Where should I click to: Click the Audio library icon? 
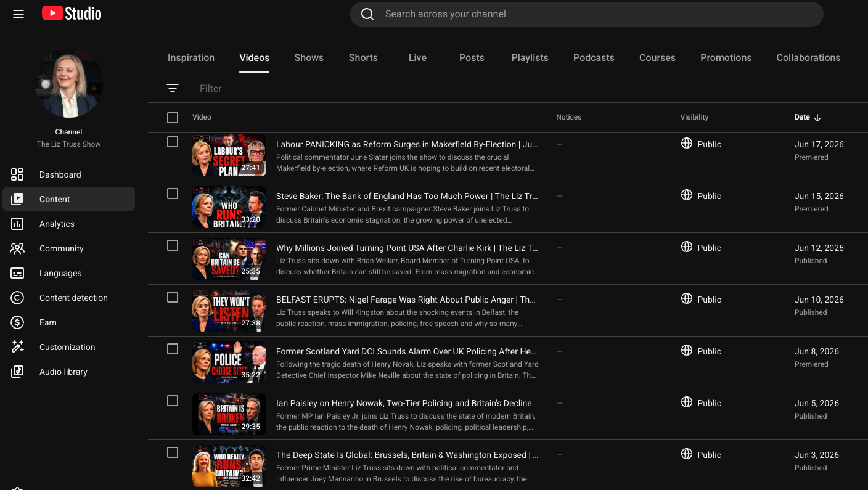pos(17,372)
